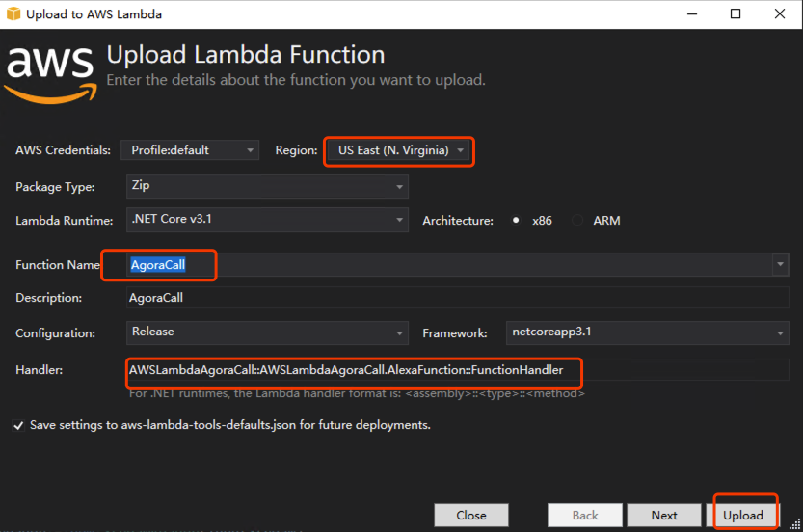Click the 'Enter the details about the function' subtitle

pos(296,80)
